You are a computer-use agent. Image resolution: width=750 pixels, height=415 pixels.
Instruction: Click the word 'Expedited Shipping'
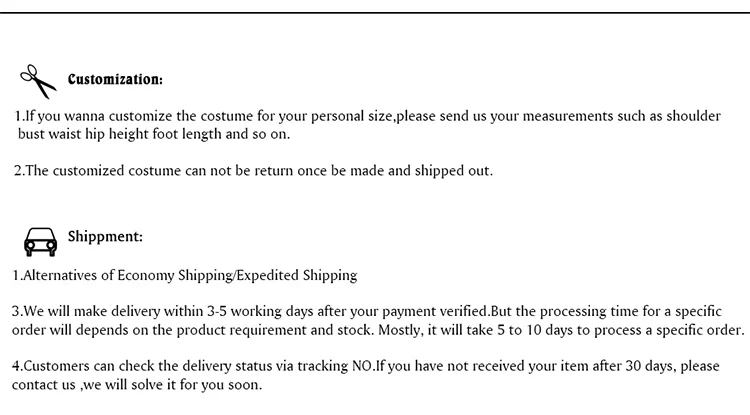tap(297, 275)
